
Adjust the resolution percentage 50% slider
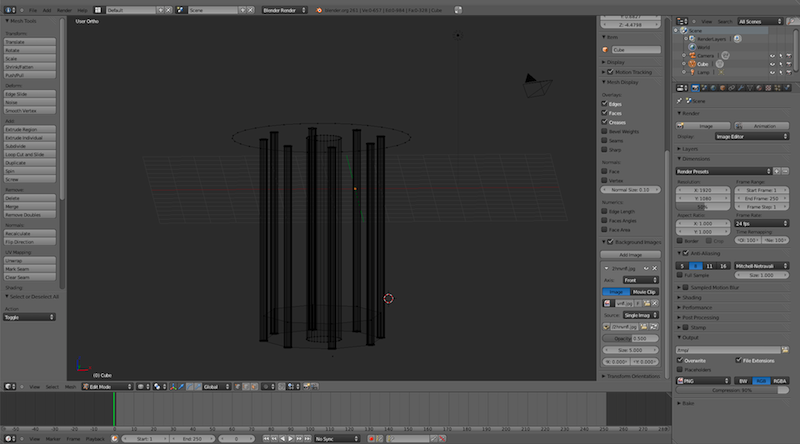[x=703, y=207]
